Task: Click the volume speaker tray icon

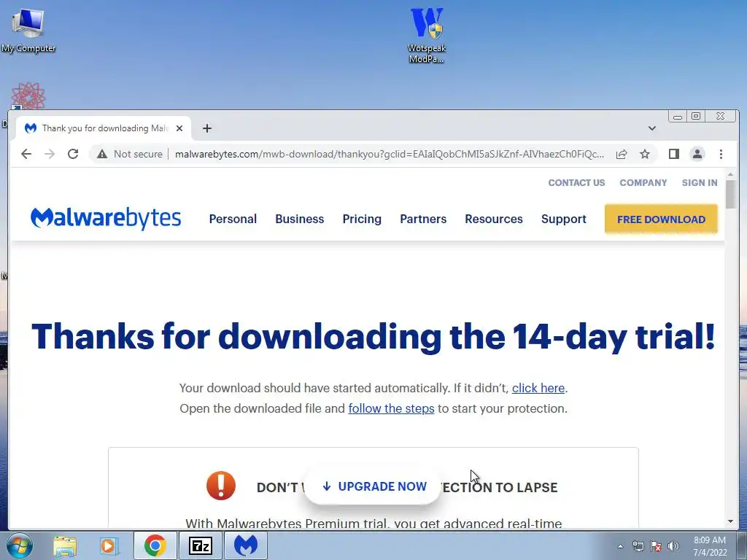Action: [673, 546]
